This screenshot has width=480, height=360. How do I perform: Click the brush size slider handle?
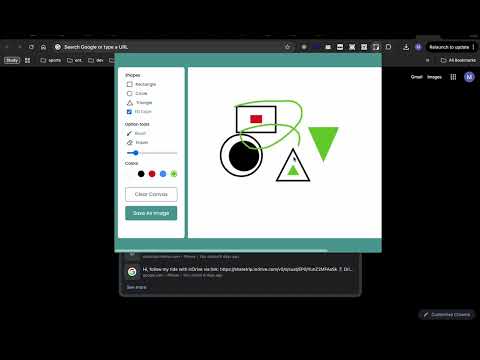135,153
